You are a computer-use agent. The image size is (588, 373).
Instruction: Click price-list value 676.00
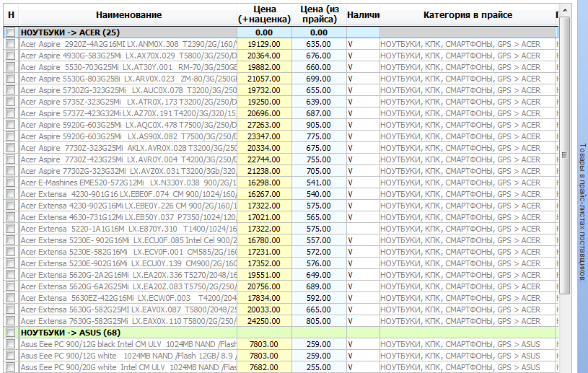(319, 56)
